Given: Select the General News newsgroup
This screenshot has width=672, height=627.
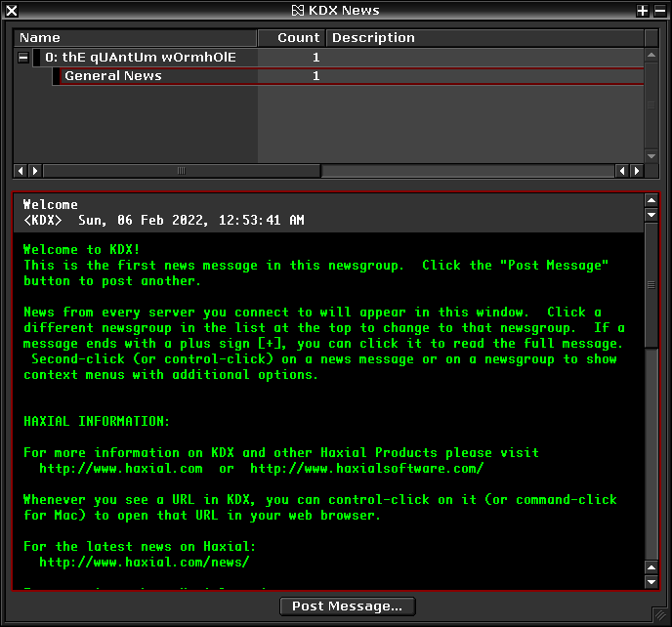Looking at the screenshot, I should pos(348,76).
